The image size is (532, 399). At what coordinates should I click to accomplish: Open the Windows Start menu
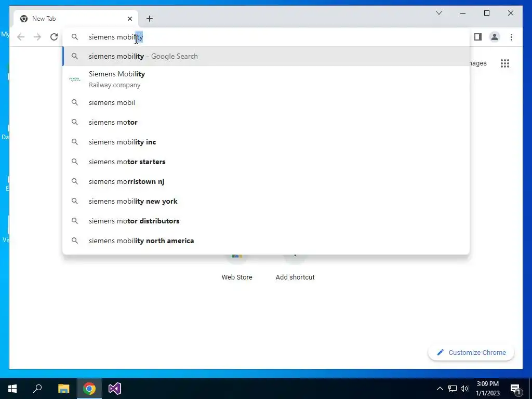pyautogui.click(x=12, y=389)
